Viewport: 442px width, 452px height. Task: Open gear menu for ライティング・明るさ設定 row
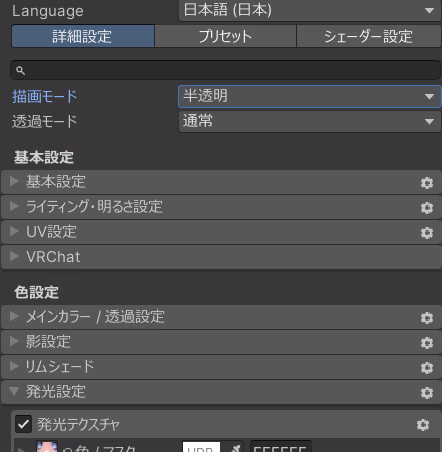pos(427,208)
